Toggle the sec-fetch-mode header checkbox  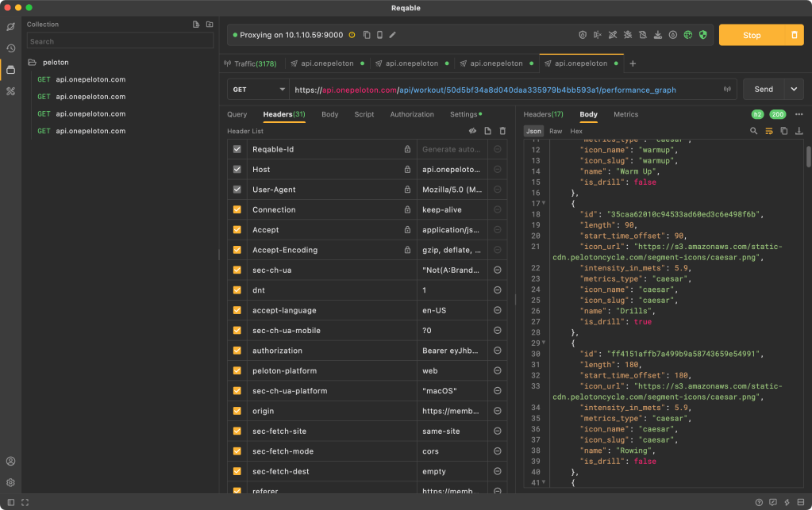tap(237, 451)
